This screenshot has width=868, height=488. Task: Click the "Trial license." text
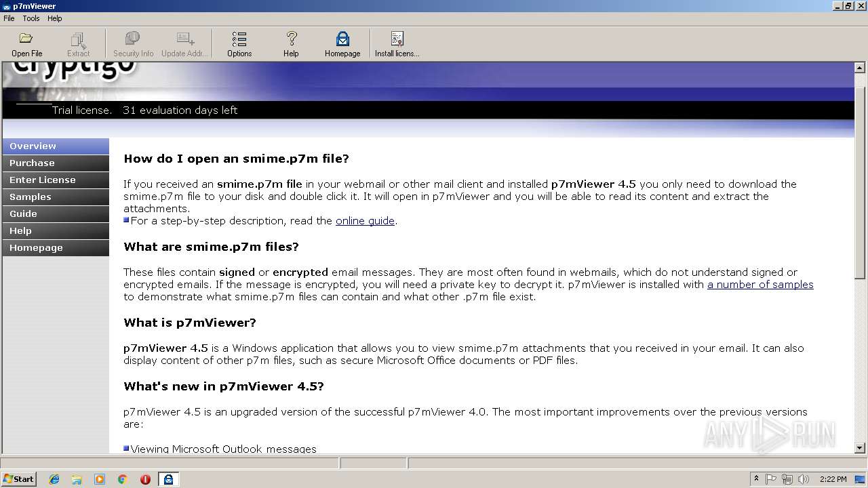click(82, 110)
